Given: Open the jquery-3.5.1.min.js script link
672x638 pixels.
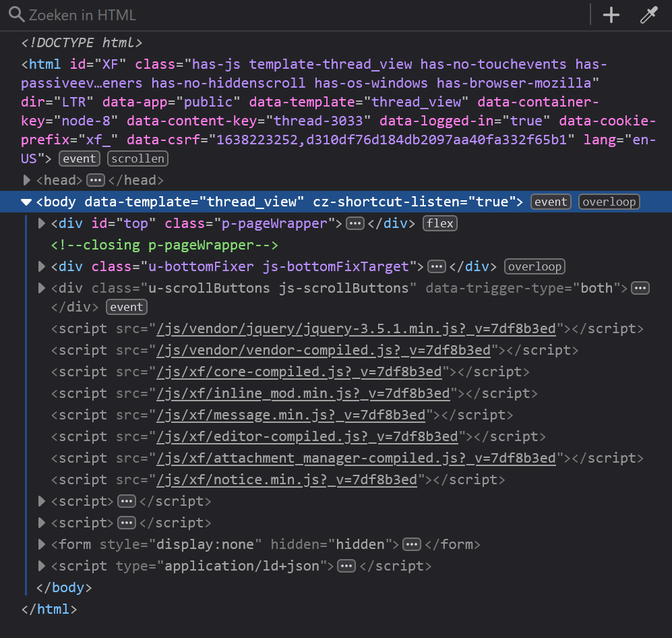Looking at the screenshot, I should pos(357,328).
